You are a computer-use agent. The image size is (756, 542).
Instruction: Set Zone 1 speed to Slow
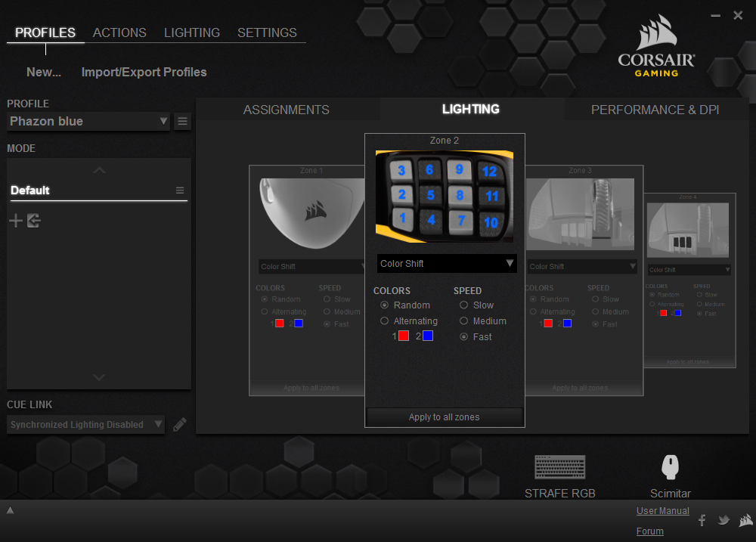pyautogui.click(x=327, y=299)
